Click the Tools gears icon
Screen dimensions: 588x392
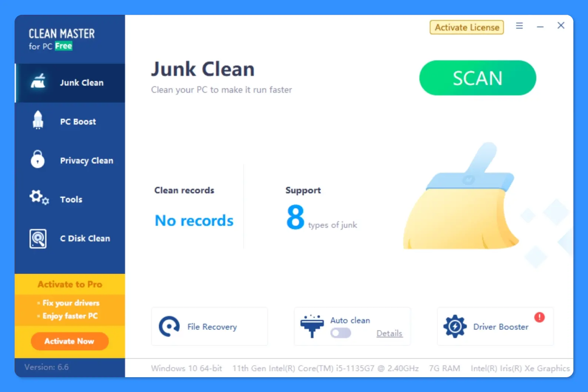coord(39,197)
